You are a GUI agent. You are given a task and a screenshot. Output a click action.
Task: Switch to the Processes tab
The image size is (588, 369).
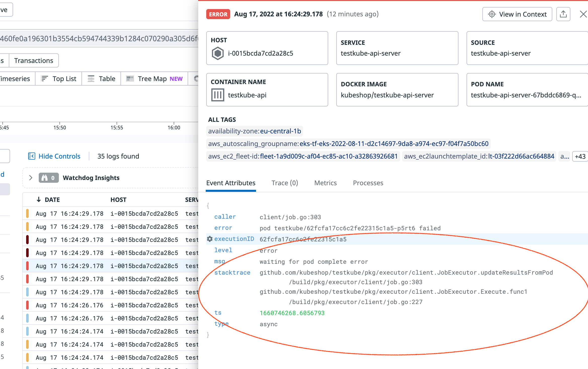[368, 183]
